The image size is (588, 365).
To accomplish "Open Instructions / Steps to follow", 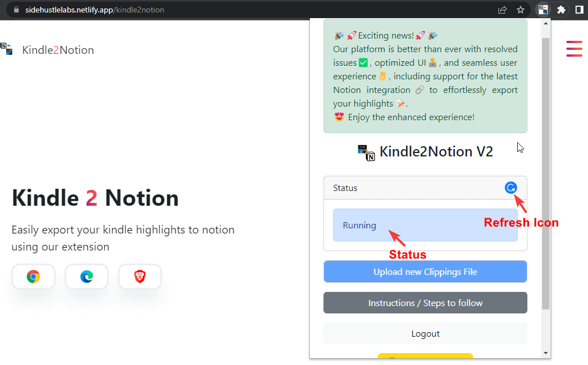I will (425, 303).
